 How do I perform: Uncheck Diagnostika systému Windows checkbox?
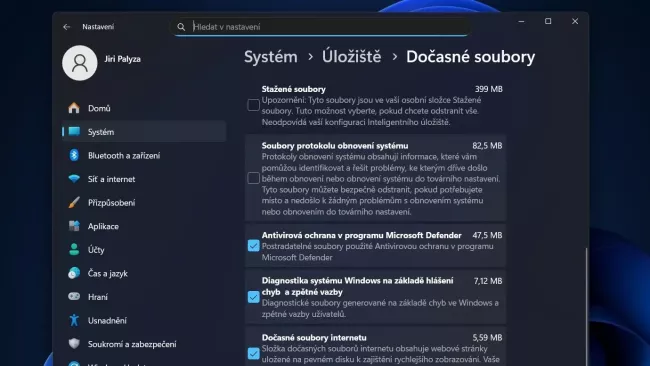253,297
